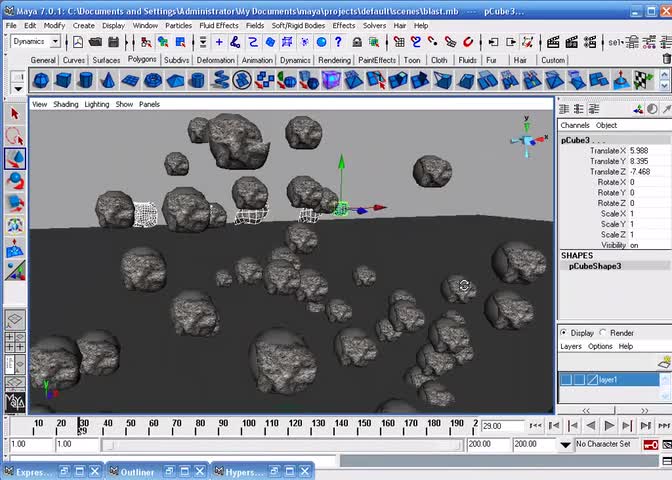Select the Render radio button

[x=603, y=333]
